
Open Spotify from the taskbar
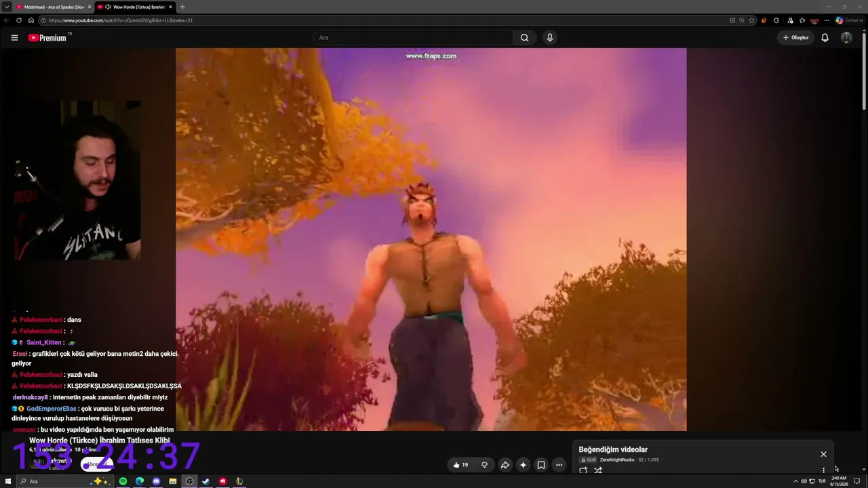pos(123,481)
